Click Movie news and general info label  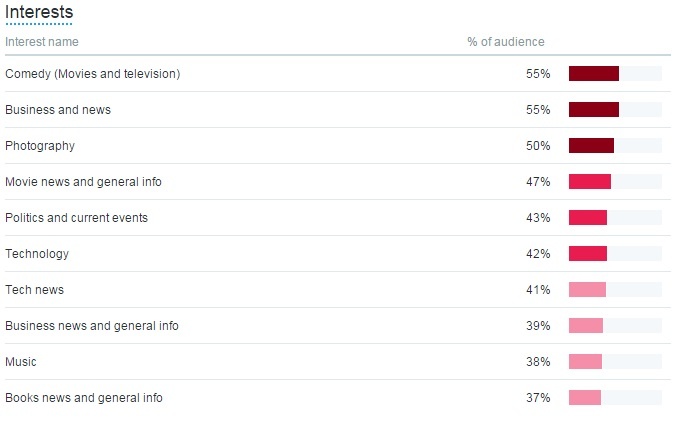[83, 182]
